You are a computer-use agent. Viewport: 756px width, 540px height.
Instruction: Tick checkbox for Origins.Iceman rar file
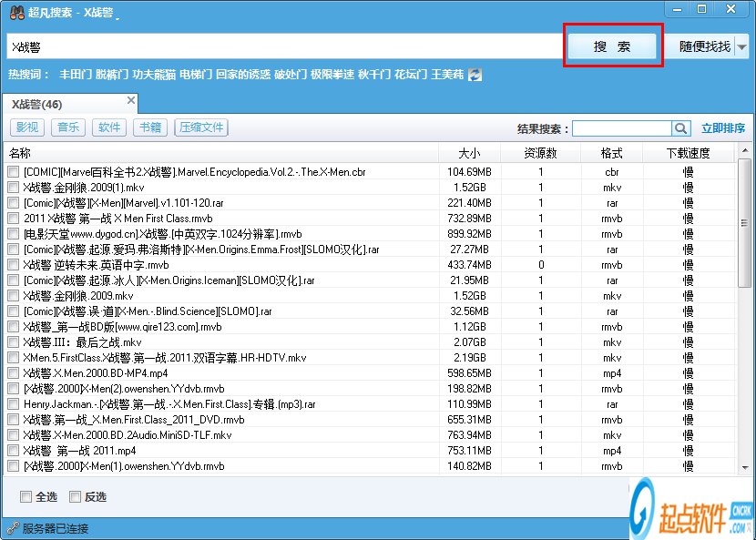click(x=14, y=280)
